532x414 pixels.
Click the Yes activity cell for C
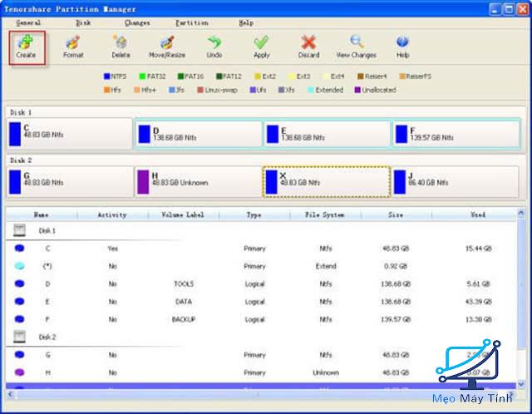click(113, 249)
